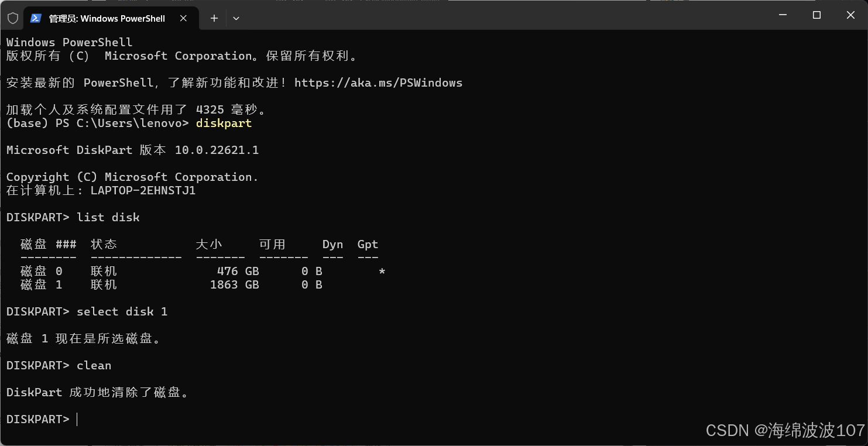Click the PowerShell icon on the tab
Viewport: 868px width, 446px height.
(x=36, y=18)
